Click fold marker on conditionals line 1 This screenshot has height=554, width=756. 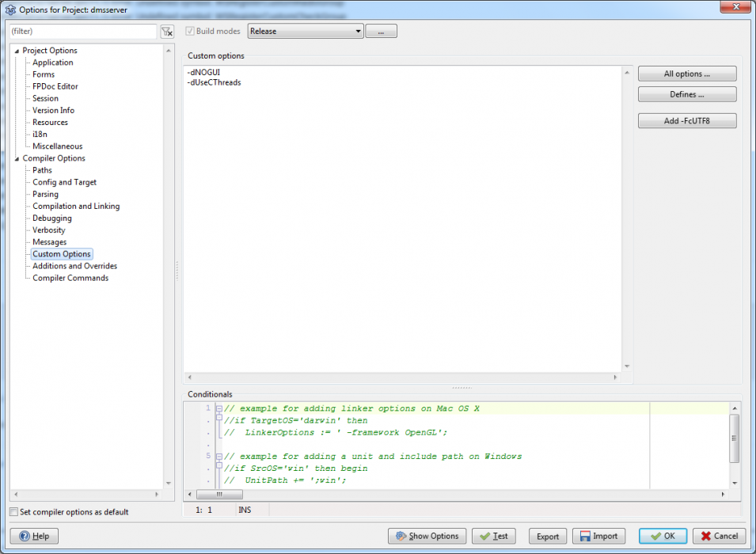pos(219,408)
